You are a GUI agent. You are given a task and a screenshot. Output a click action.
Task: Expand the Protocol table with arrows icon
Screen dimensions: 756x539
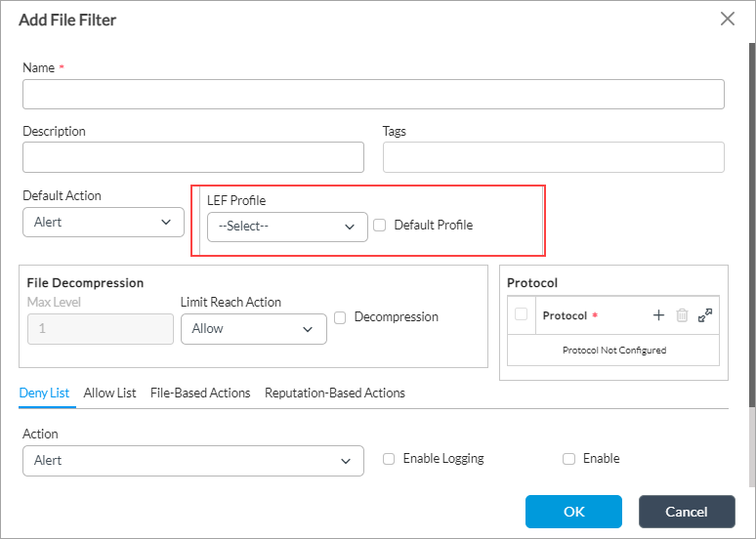tap(705, 315)
